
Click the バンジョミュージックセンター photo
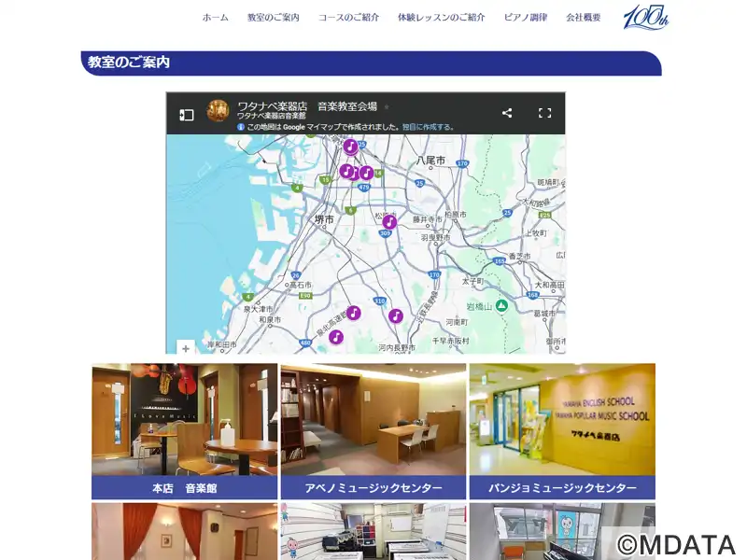click(562, 419)
